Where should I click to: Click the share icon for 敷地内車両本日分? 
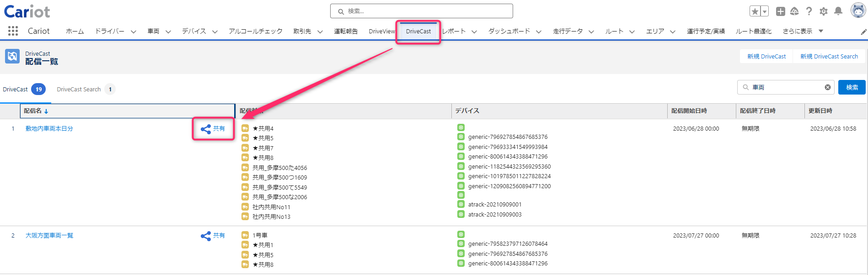point(206,129)
